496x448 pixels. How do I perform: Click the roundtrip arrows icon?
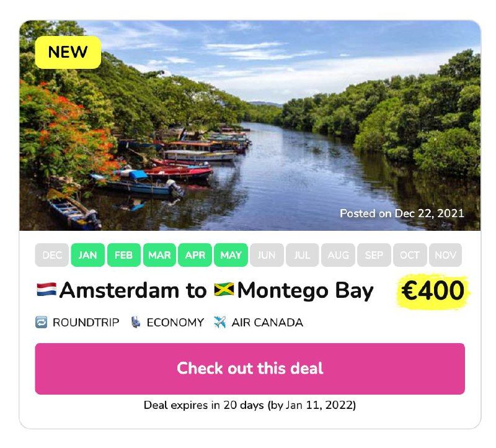coord(41,322)
